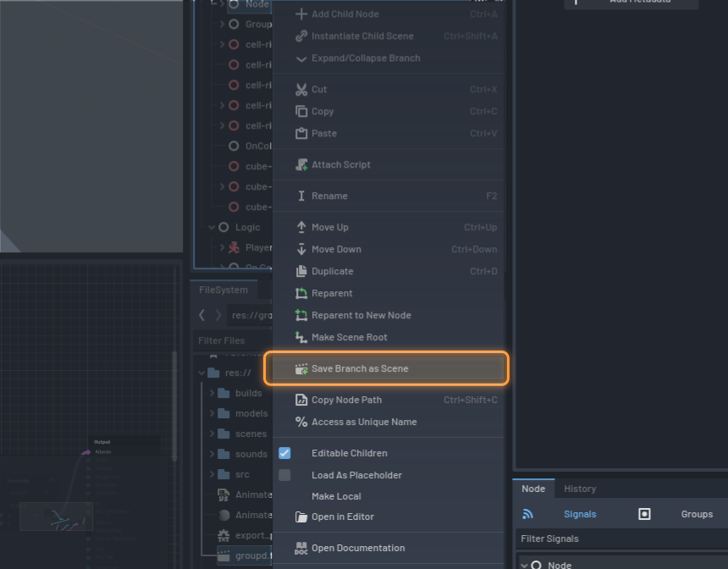728x569 pixels.
Task: Select Copy Node Path from menu
Action: pyautogui.click(x=346, y=400)
